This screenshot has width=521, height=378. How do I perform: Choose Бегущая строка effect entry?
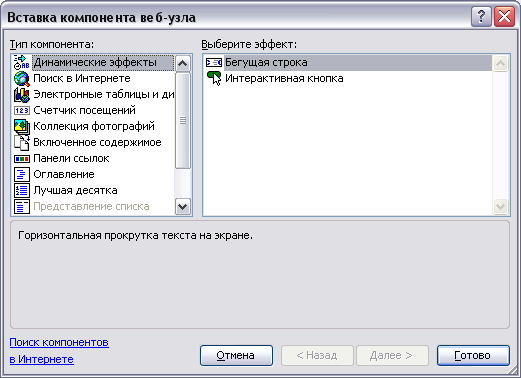click(348, 63)
